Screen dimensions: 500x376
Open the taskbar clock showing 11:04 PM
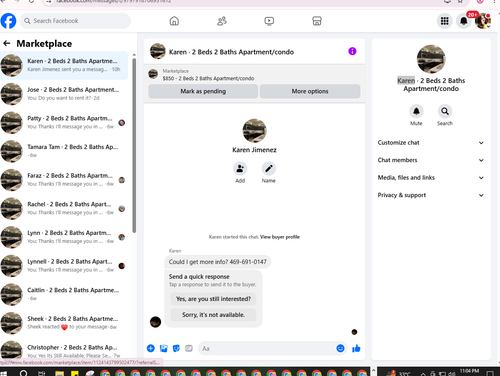click(469, 371)
